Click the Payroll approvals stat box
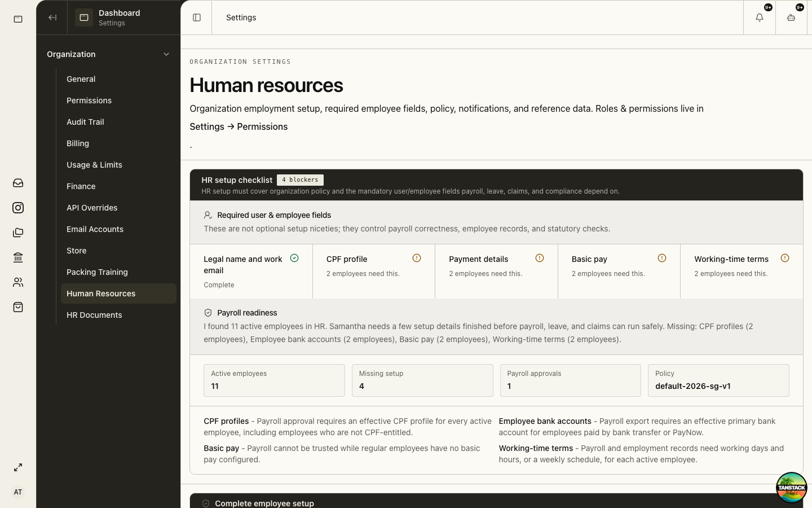The height and width of the screenshot is (508, 812). [571, 380]
